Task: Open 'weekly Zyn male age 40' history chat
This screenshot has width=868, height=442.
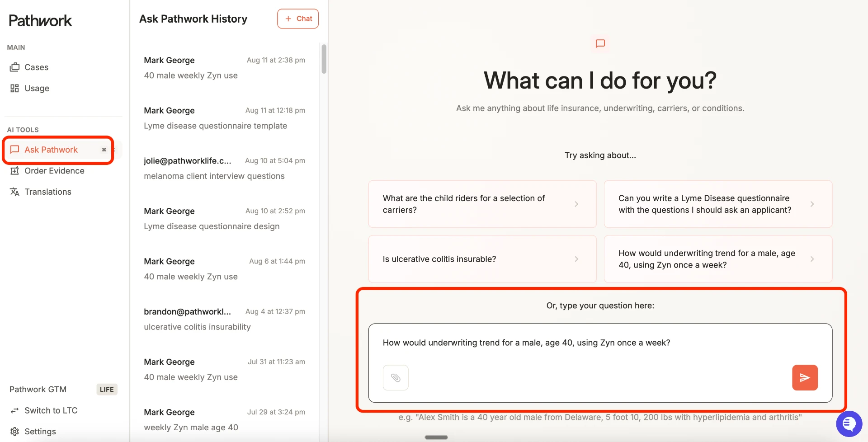Action: [x=224, y=419]
